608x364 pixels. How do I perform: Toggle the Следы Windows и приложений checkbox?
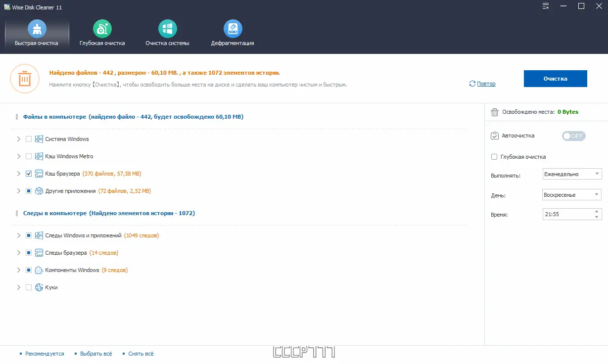click(x=29, y=235)
